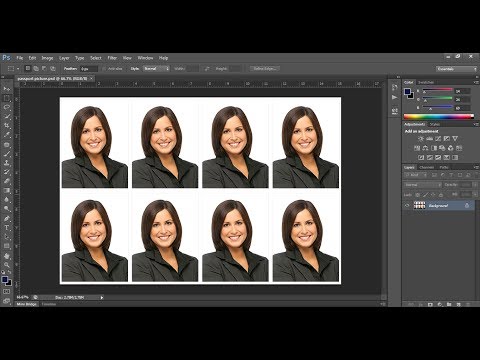
Task: Add a Levels adjustment
Action: tap(430, 139)
